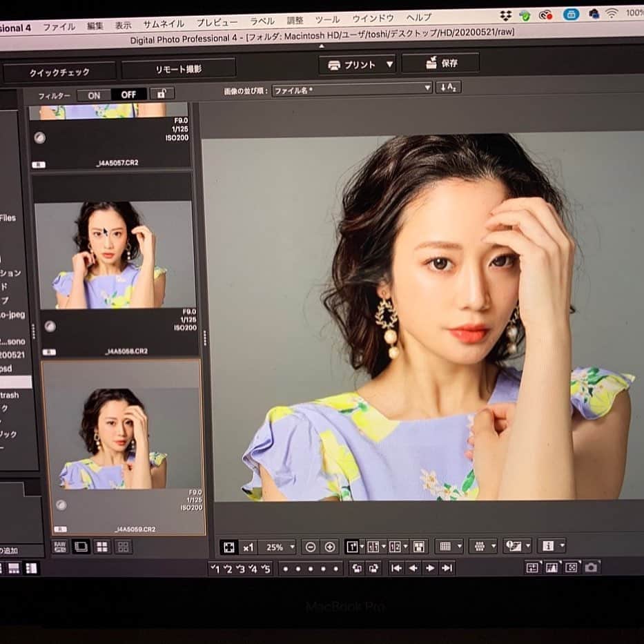Viewport: 644px width, 644px height.
Task: Open the sort order dropdown ファイル名
Action: pyautogui.click(x=352, y=89)
